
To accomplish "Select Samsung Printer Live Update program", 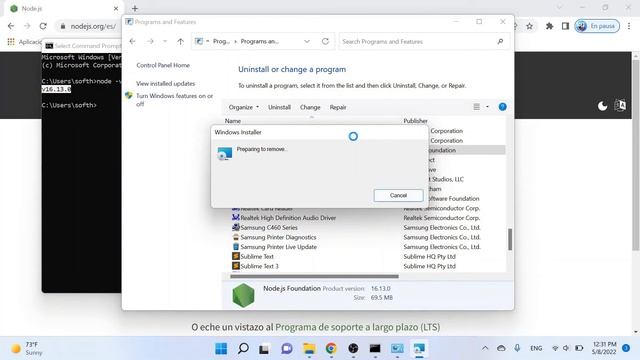I will [278, 247].
